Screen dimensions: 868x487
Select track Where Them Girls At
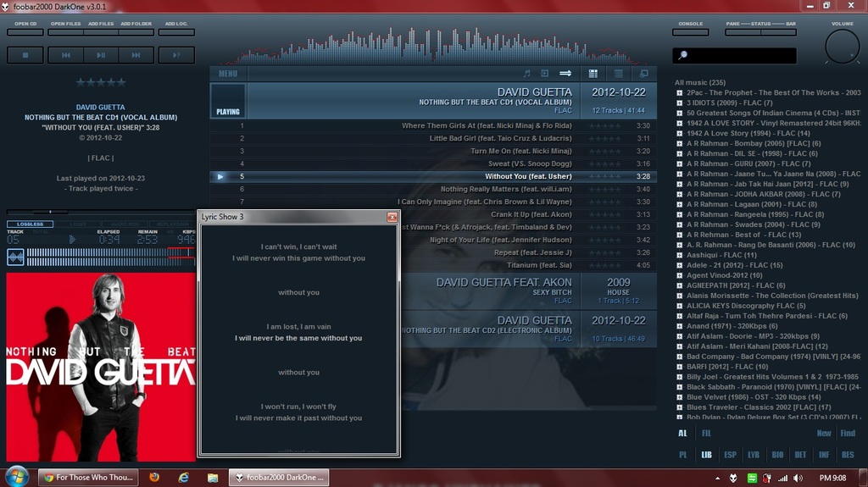pos(433,125)
